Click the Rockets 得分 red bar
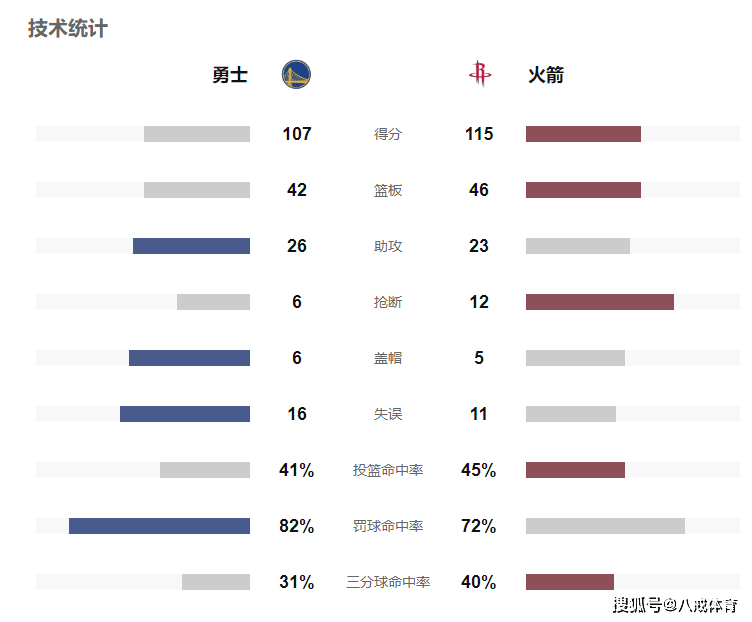 tap(583, 134)
